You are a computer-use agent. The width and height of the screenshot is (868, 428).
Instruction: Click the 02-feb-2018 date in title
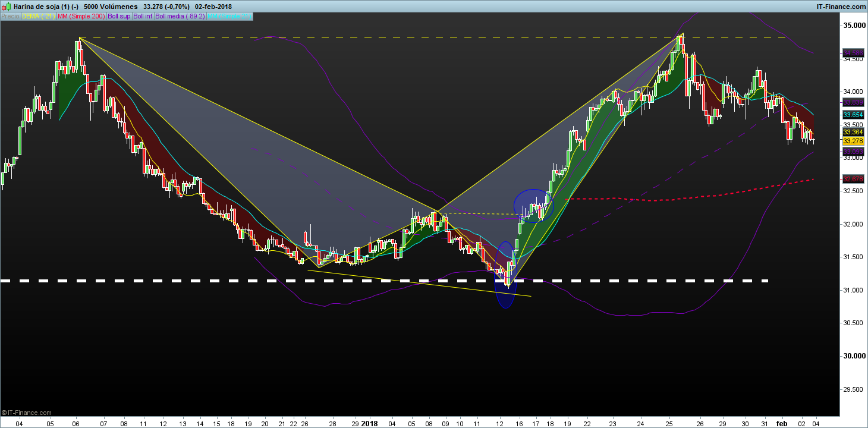point(213,7)
